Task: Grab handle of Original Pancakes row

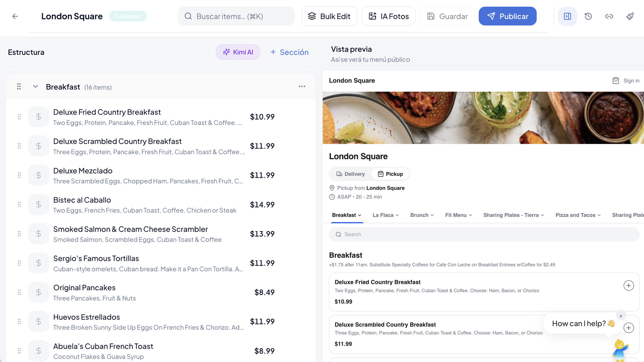Action: (x=19, y=292)
